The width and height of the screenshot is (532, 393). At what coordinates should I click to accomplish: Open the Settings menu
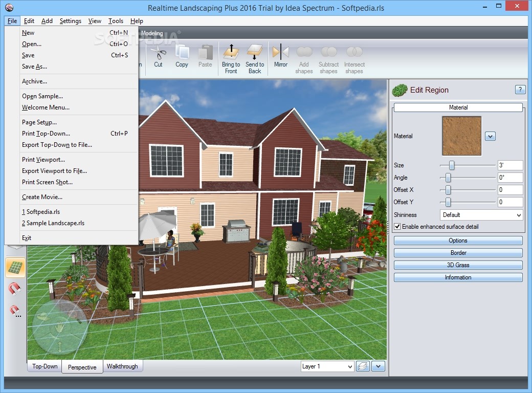coord(70,20)
